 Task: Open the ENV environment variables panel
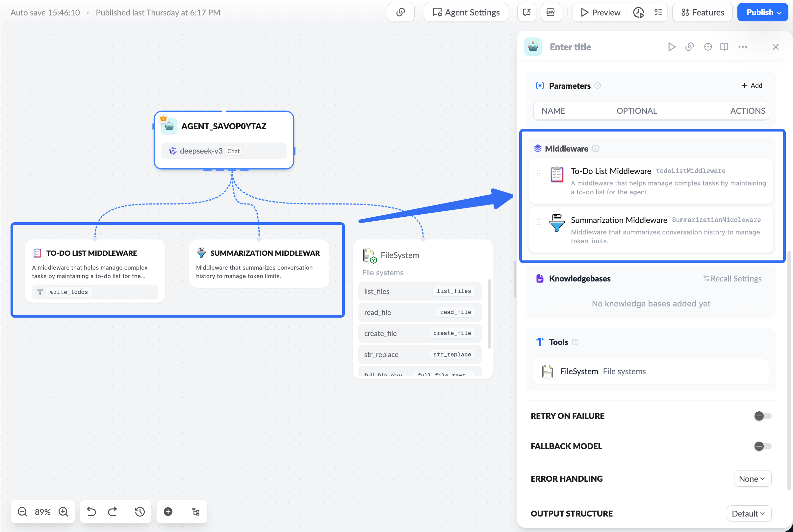pyautogui.click(x=551, y=12)
